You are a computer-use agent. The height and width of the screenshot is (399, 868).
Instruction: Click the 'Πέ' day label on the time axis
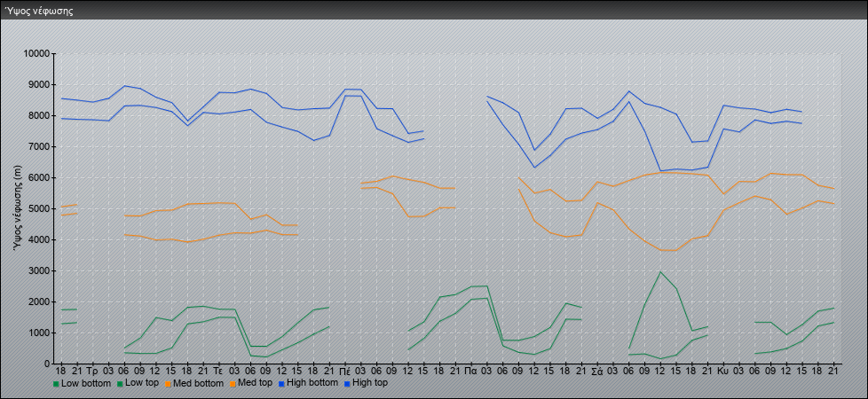(x=345, y=371)
